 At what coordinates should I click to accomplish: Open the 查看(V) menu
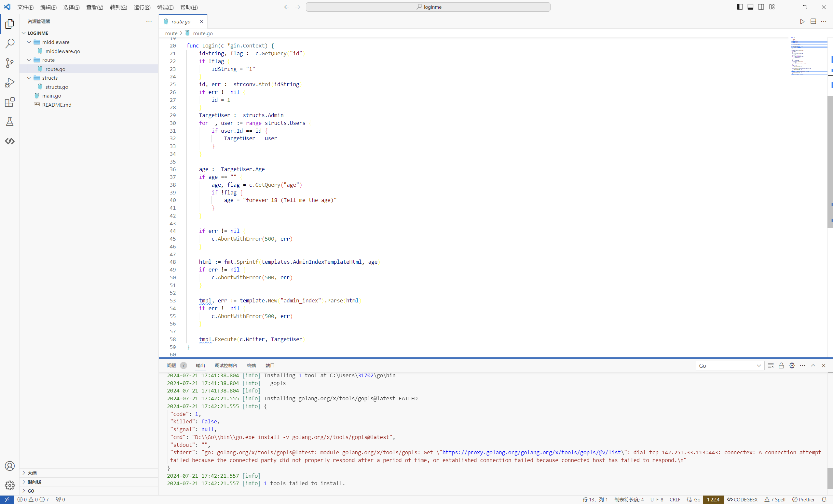point(95,7)
